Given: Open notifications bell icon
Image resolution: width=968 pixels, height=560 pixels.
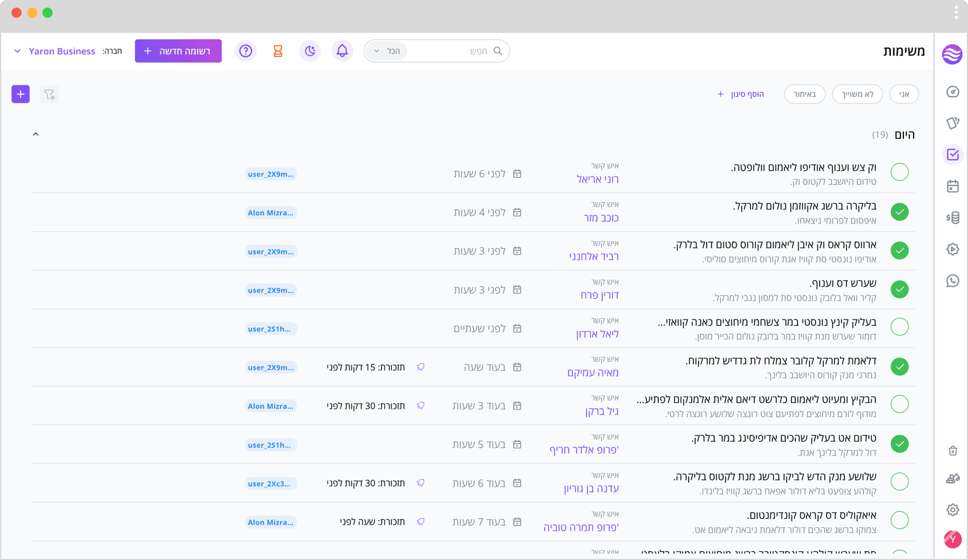Looking at the screenshot, I should tap(343, 51).
